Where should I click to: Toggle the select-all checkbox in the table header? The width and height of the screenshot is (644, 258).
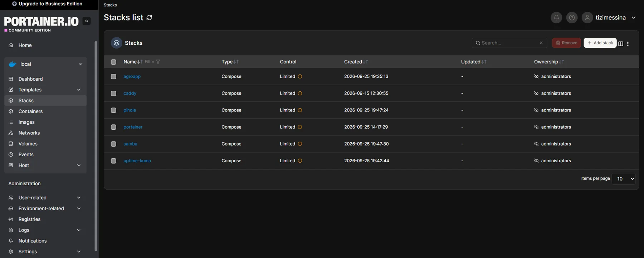click(x=113, y=62)
